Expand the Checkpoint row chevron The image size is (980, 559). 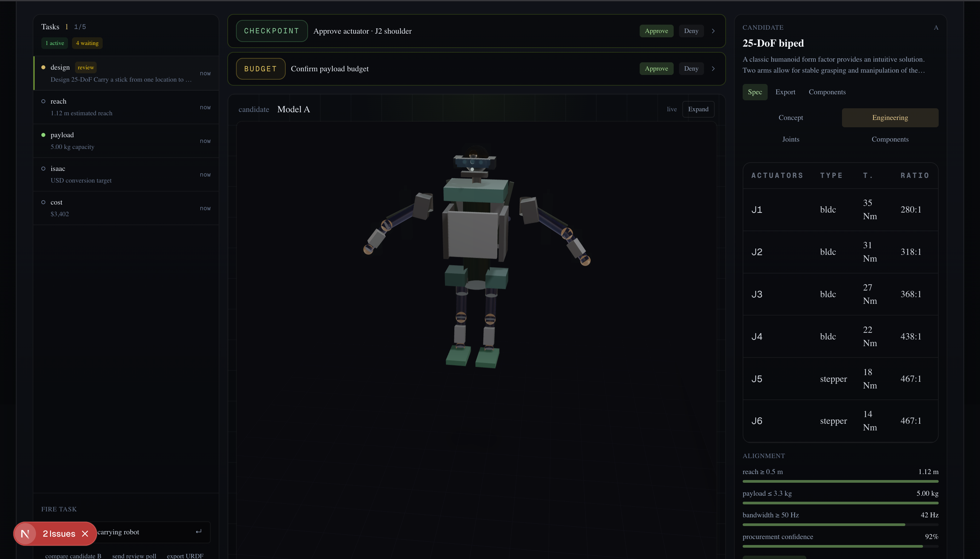click(713, 31)
